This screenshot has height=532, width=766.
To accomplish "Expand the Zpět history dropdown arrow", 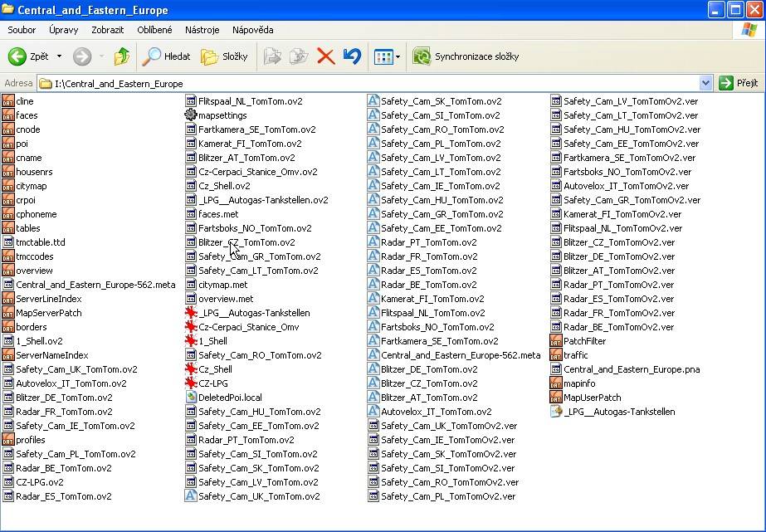I will tap(59, 56).
